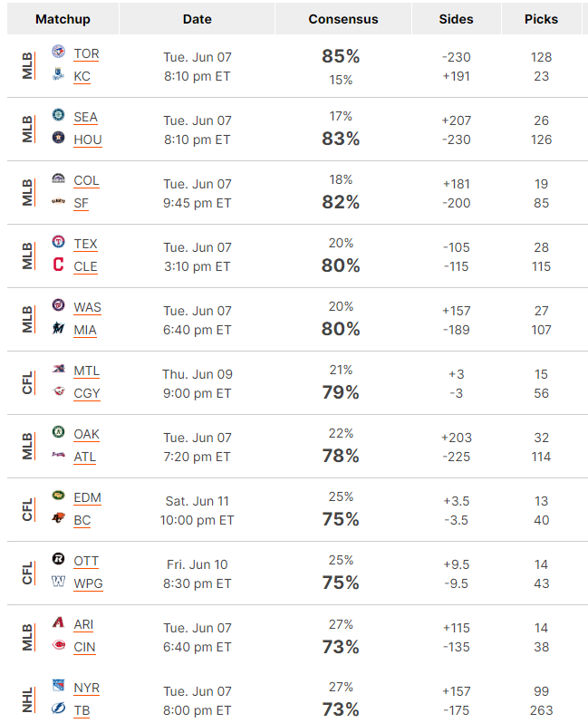This screenshot has height=723, width=588.
Task: Click the New York Rangers logo
Action: (58, 685)
